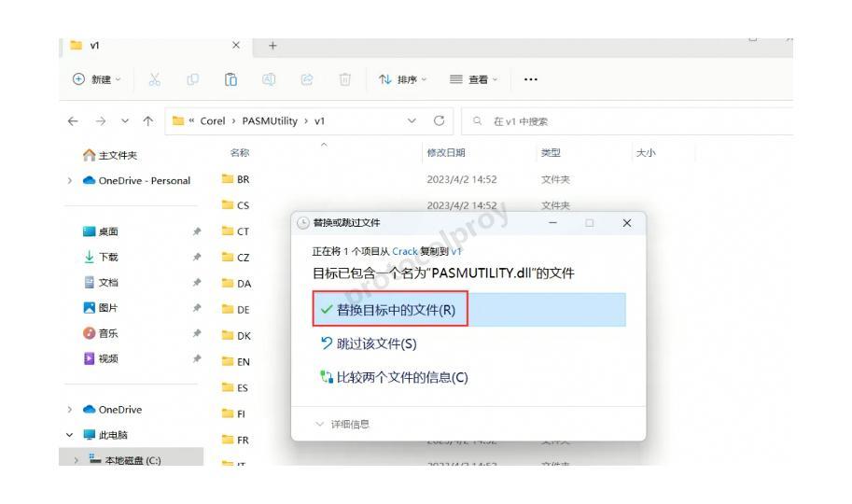Select the ES folder
The image size is (852, 504).
235,388
